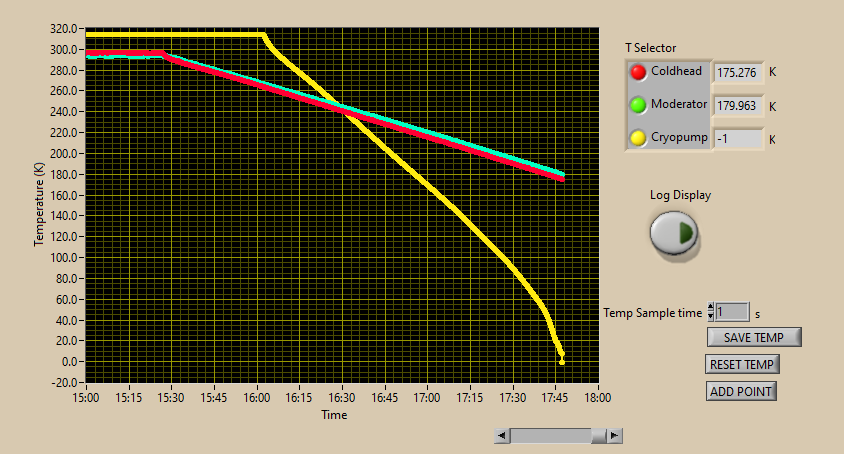Decrement Temp Sample time with down arrow

tap(711, 317)
